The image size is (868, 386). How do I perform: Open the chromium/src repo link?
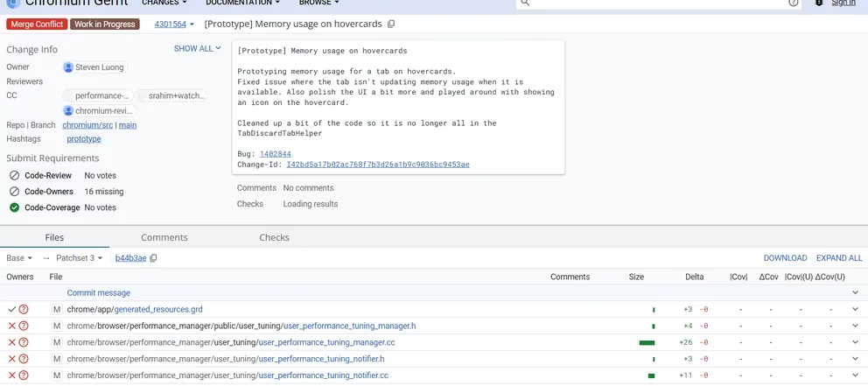(x=87, y=125)
